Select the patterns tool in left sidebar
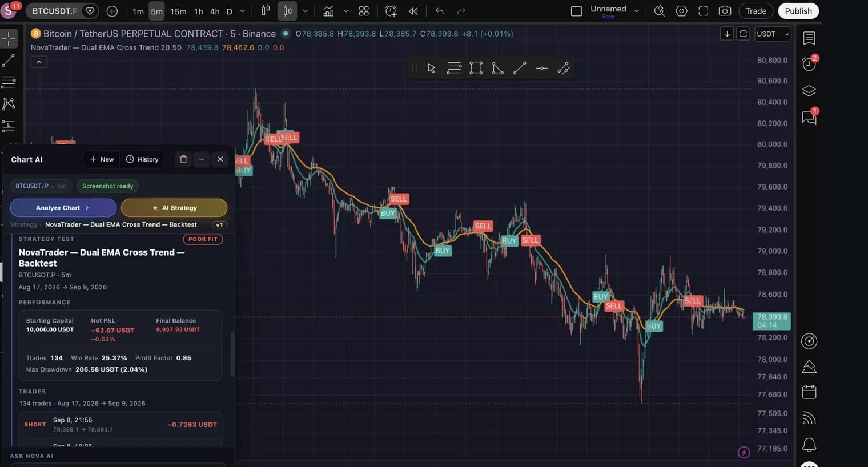Screen dimensions: 868x467 [9, 104]
